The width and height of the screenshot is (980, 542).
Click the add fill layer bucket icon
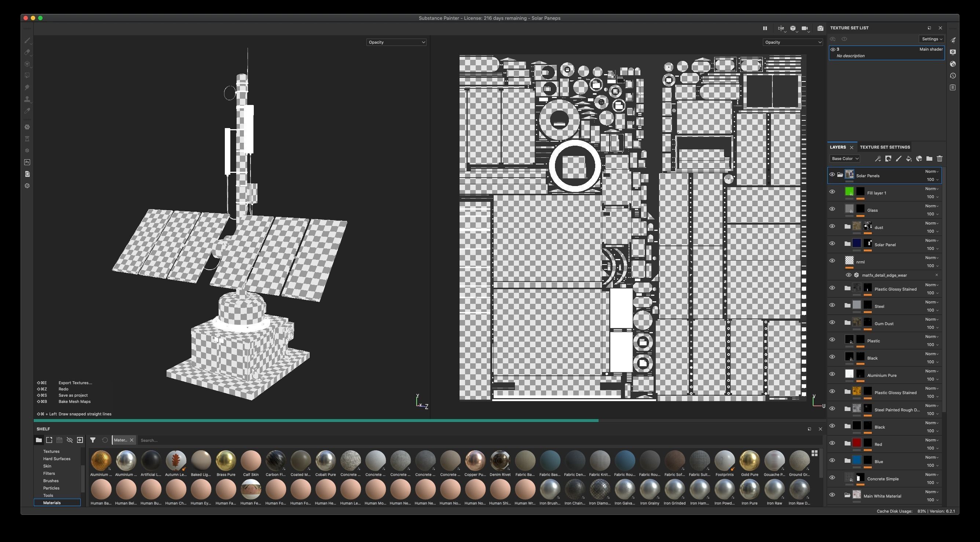pos(908,159)
